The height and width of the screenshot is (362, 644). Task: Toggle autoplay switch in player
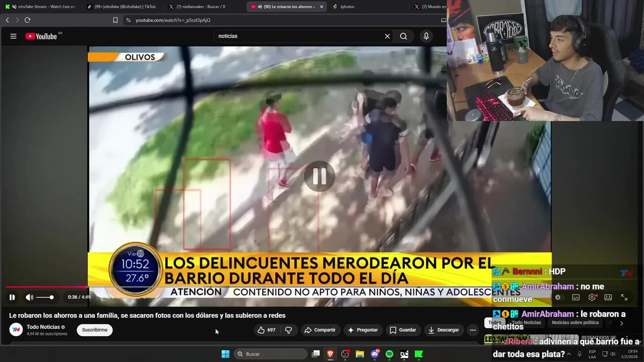559,297
